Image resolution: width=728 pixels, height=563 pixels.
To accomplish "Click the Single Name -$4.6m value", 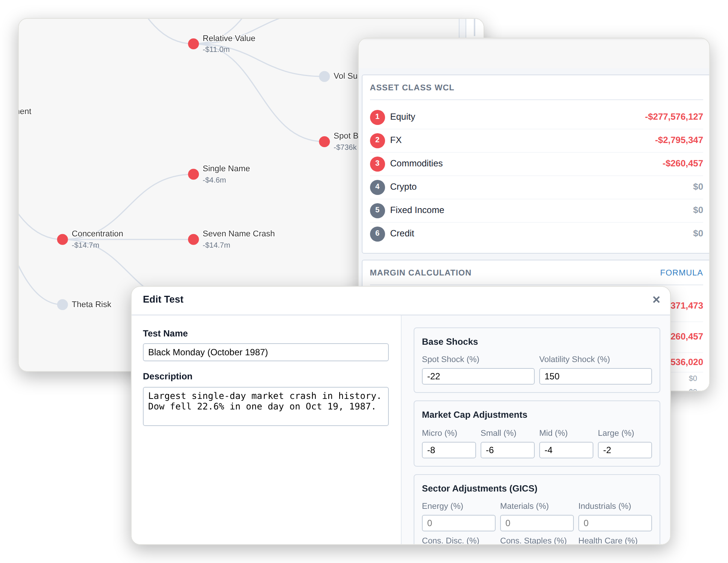I will tap(214, 180).
